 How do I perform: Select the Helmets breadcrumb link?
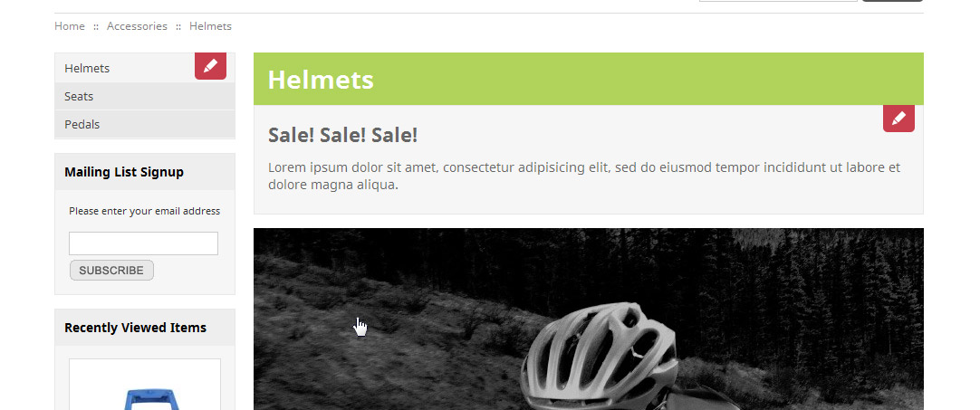(211, 26)
